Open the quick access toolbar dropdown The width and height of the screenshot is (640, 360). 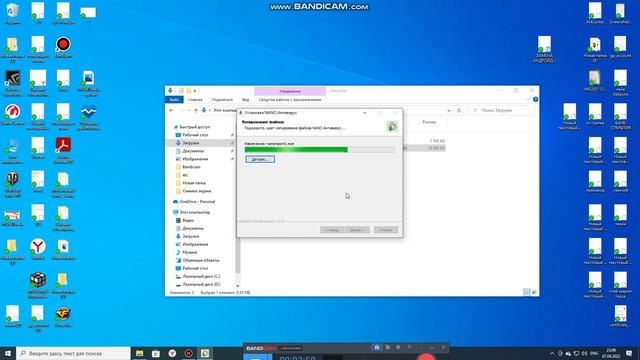(x=195, y=91)
